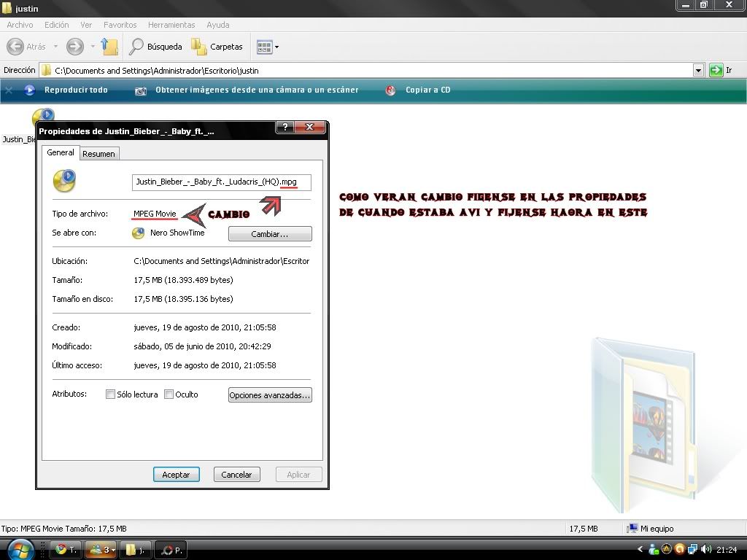Click the file name field in Propiedades
The width and height of the screenshot is (747, 560).
click(x=222, y=182)
